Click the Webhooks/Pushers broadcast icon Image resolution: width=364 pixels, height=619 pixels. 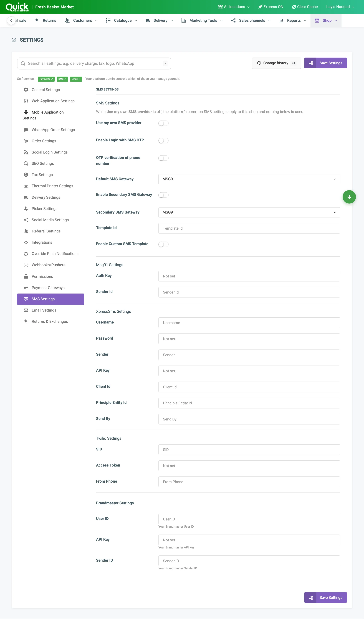[x=26, y=265]
